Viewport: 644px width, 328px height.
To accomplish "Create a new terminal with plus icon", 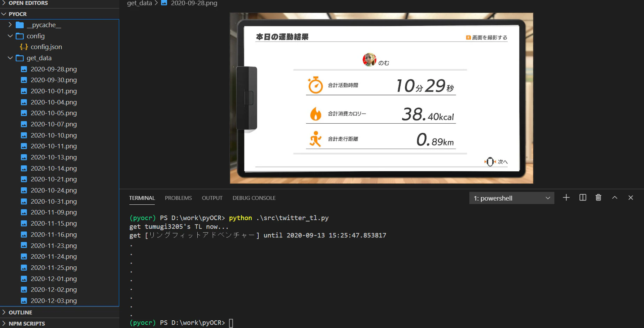I will click(566, 198).
